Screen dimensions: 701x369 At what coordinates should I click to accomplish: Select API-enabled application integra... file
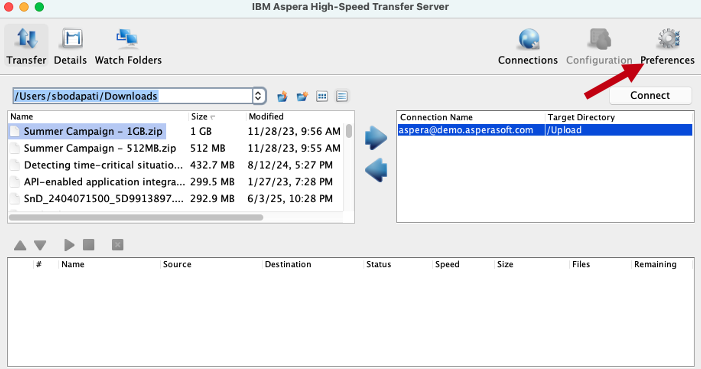click(104, 182)
